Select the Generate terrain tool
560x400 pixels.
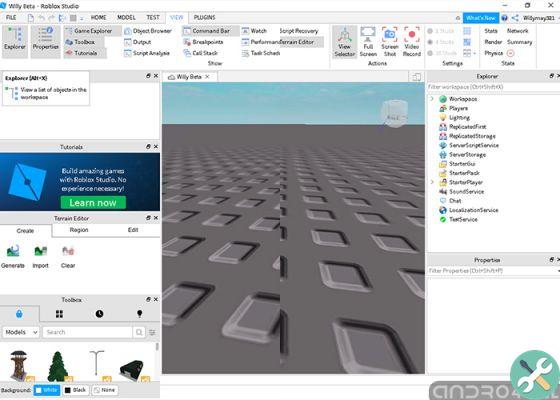click(x=13, y=257)
